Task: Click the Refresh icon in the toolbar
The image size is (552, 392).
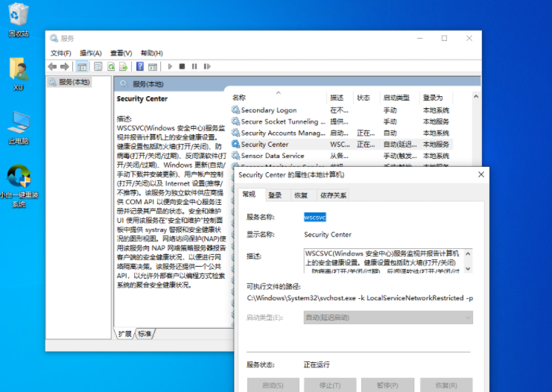Action: click(x=111, y=66)
